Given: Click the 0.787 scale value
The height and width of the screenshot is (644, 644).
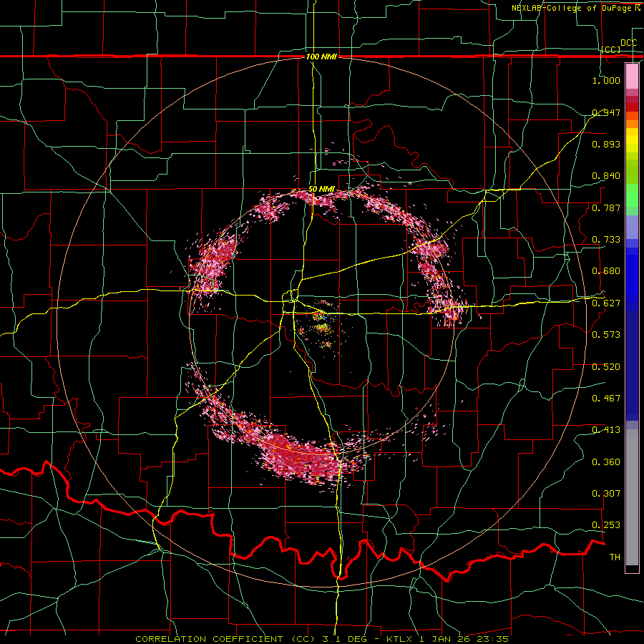Looking at the screenshot, I should pyautogui.click(x=606, y=208).
